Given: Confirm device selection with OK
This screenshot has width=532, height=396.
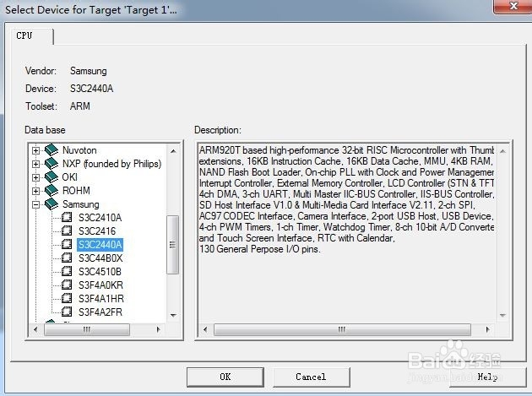Looking at the screenshot, I should tap(225, 377).
